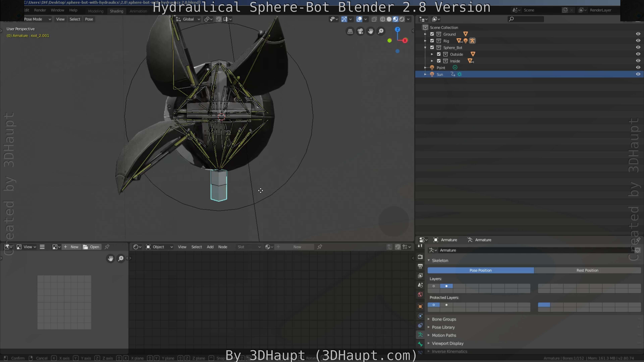Open the Armature Object Data properties tab
644x362 pixels.
pos(420,335)
